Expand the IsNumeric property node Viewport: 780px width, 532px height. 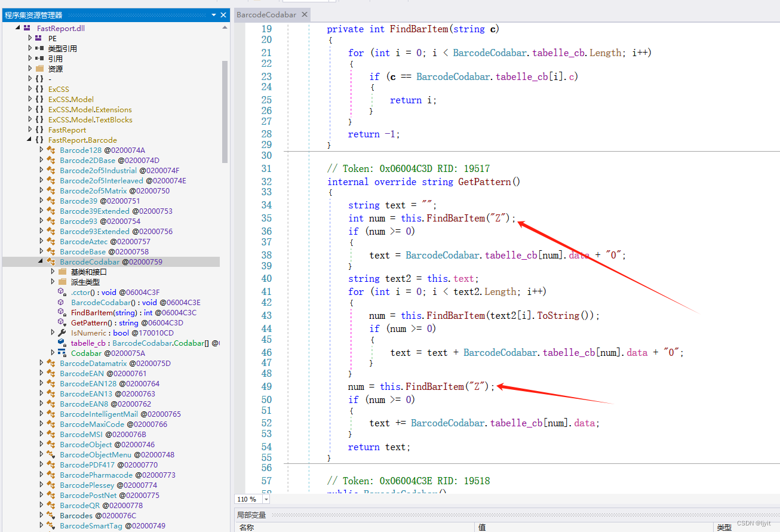53,333
